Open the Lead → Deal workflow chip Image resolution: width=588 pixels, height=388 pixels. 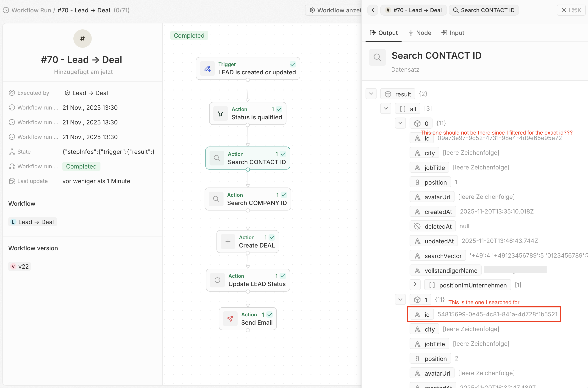(x=33, y=222)
